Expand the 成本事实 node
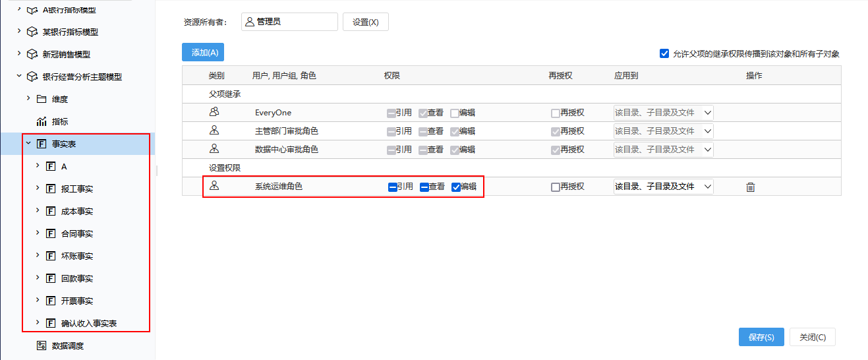 coord(38,210)
